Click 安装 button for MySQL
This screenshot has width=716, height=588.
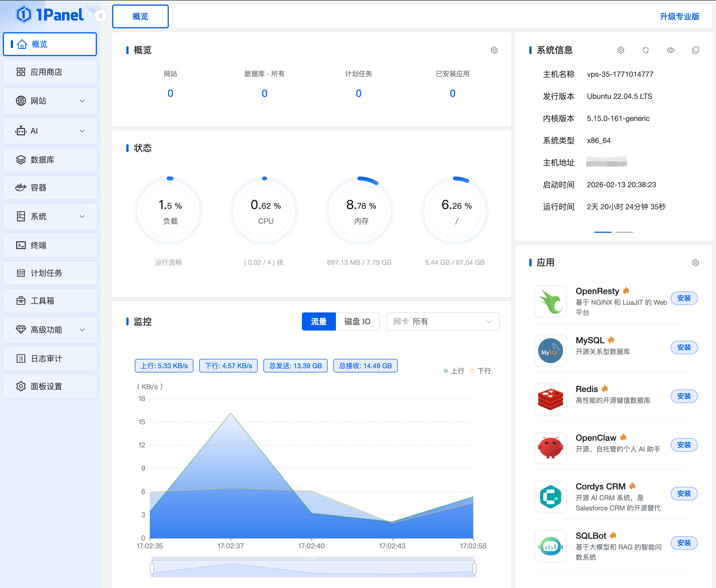coord(684,348)
